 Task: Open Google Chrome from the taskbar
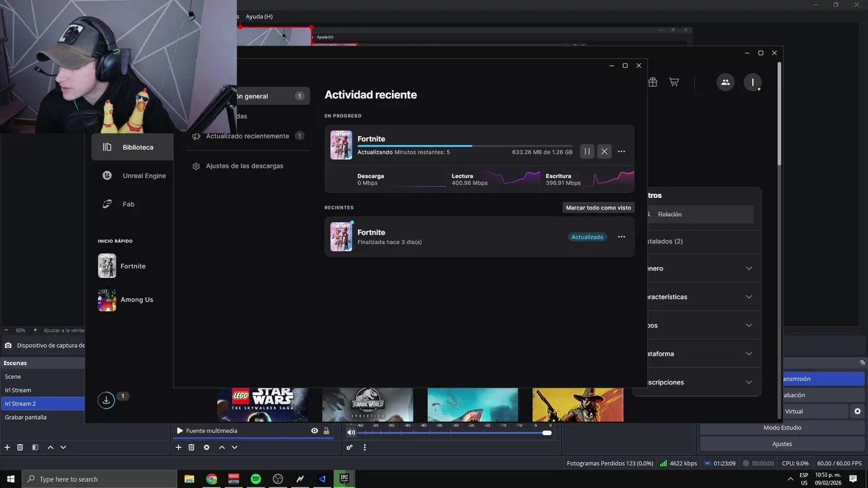coord(212,479)
